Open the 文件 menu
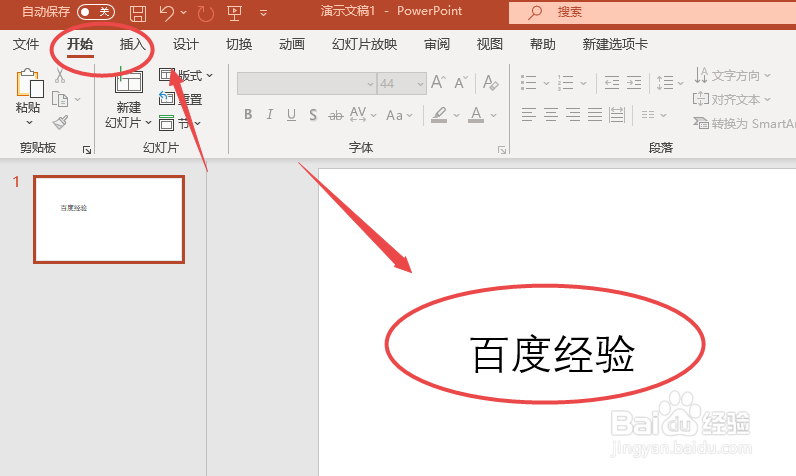796x476 pixels. pyautogui.click(x=26, y=45)
